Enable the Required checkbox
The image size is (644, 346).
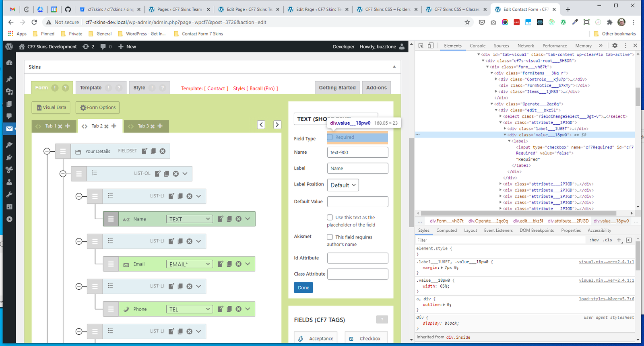330,137
